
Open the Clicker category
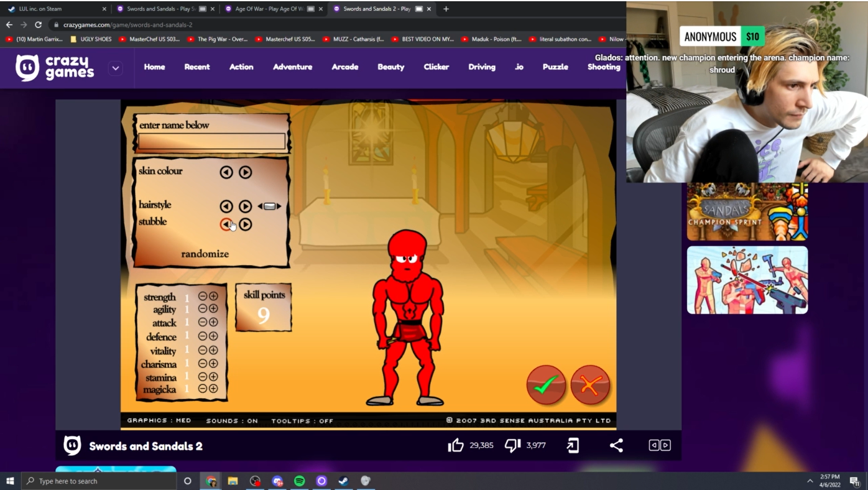436,67
